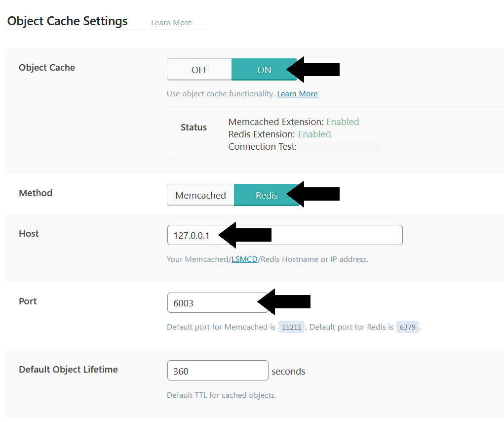The width and height of the screenshot is (504, 422).
Task: Select Memcached as the method
Action: pyautogui.click(x=200, y=195)
